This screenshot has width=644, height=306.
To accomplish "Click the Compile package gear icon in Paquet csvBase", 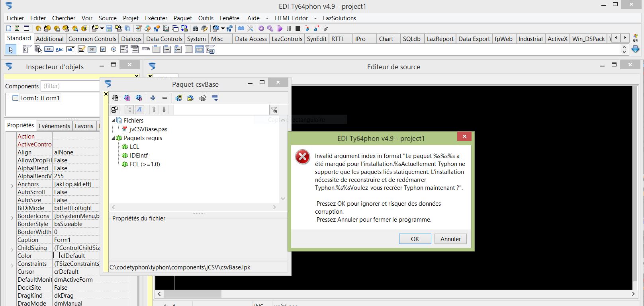I will click(x=127, y=98).
